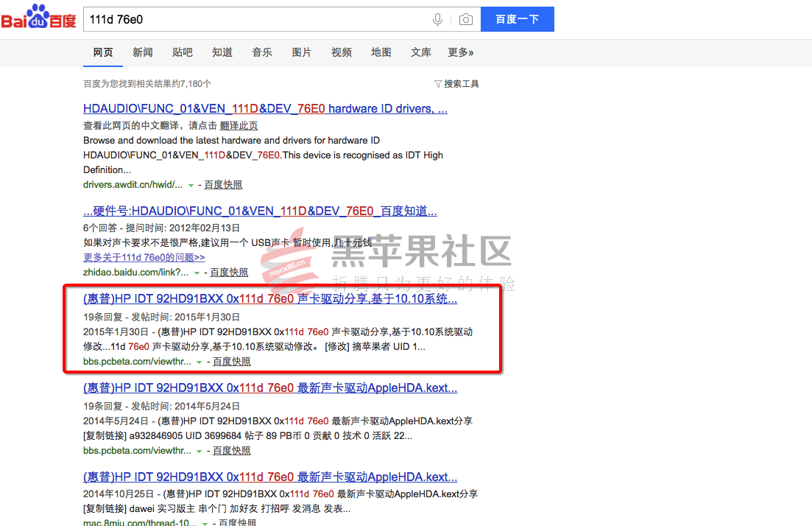Screen dimensions: 812x526
Task: Open HDAUDIO hardware ID drivers result title
Action: (x=265, y=109)
